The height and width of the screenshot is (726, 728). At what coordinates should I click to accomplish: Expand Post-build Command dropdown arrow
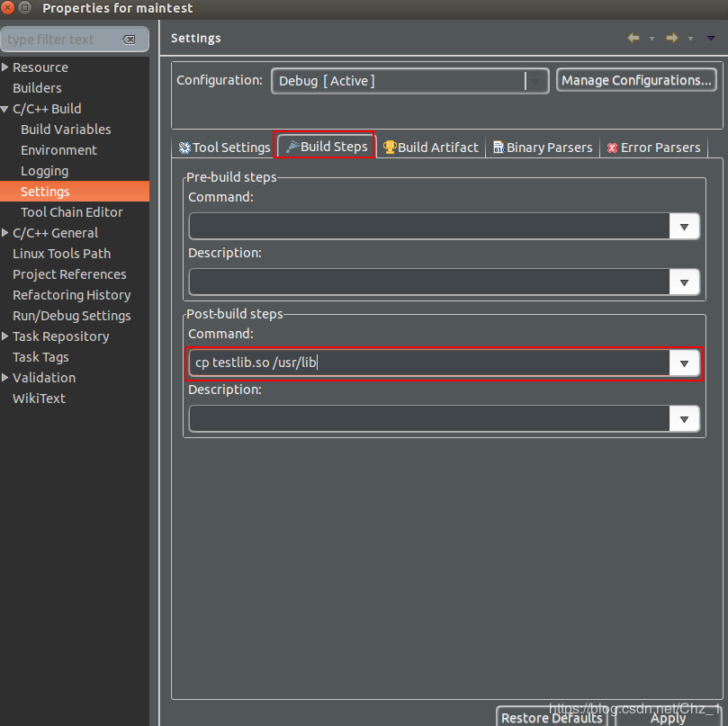point(684,363)
